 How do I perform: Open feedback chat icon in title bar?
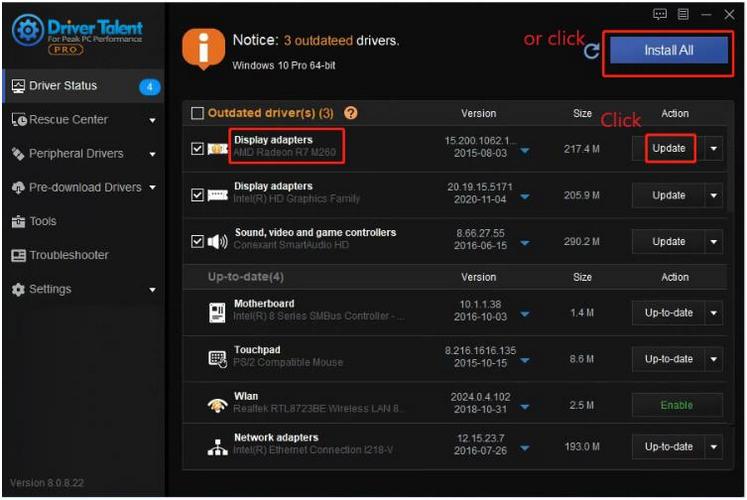pos(660,14)
